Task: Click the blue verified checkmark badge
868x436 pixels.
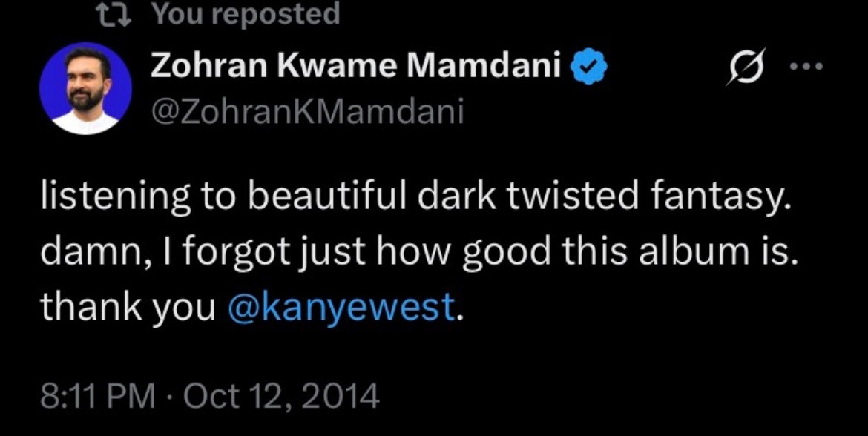Action: 590,69
